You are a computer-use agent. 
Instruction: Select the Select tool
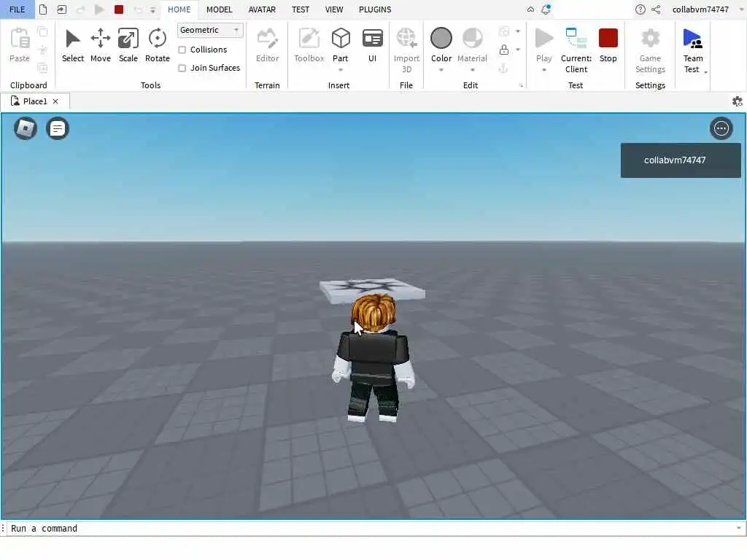point(72,45)
